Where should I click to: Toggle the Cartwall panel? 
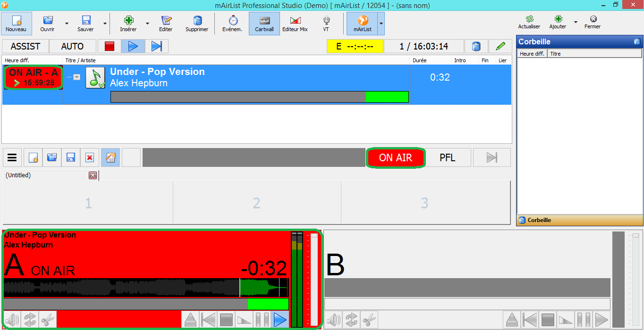[x=264, y=24]
